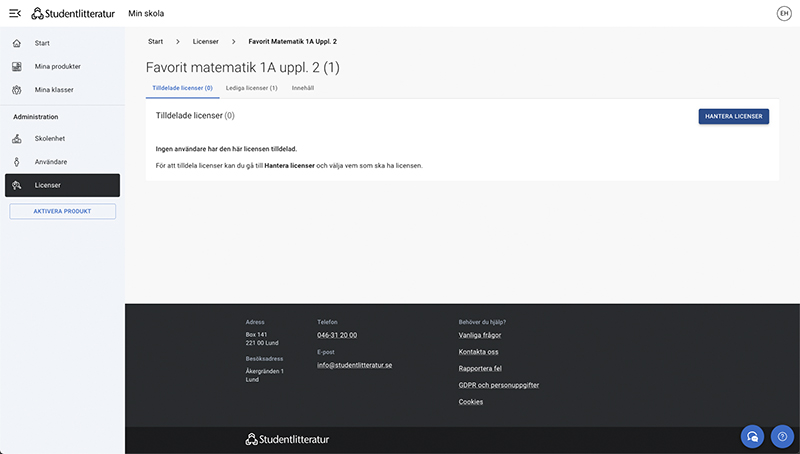Viewport: 800px width, 454px height.
Task: Select the Tilldelade licenser (0) tab
Action: pos(183,88)
